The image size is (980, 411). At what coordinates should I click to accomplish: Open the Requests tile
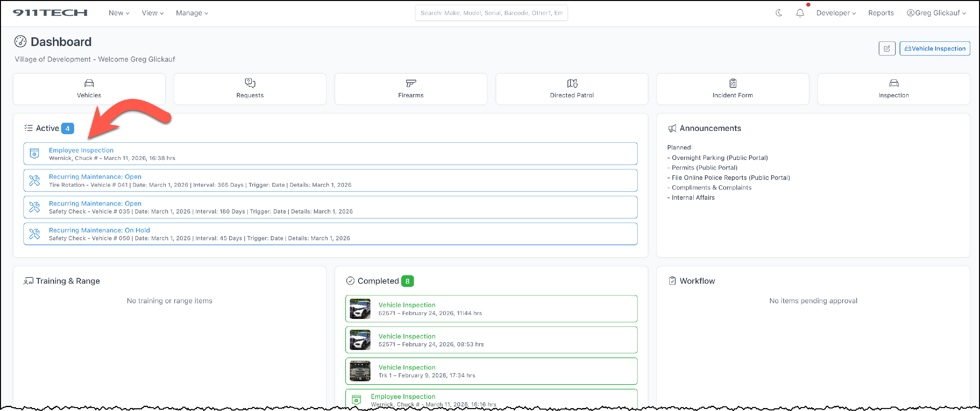[250, 89]
